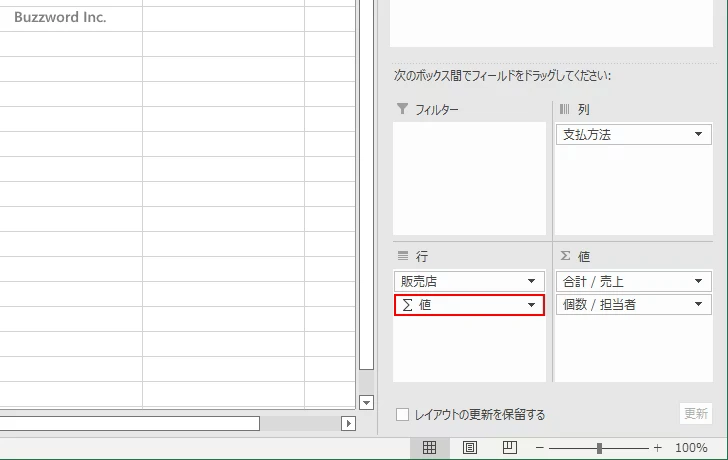Open the 販売店 field dropdown in 行 area
Screen dimensions: 728x460
[532, 282]
